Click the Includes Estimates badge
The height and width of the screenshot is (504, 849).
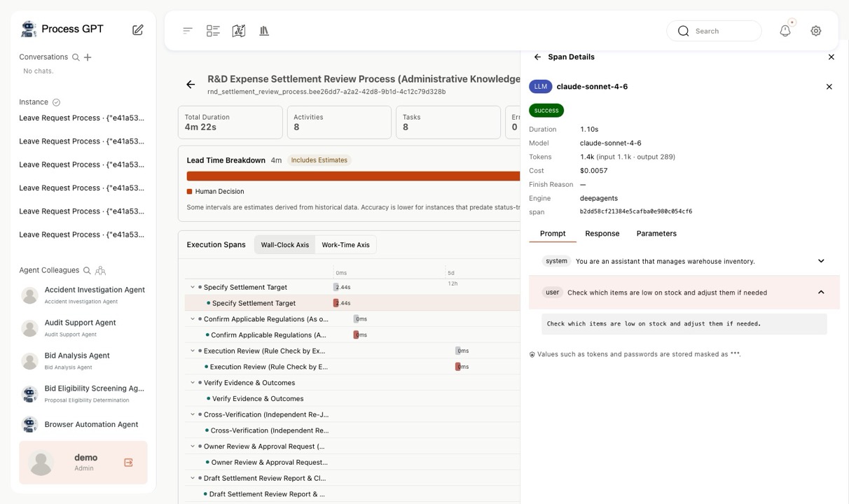(x=319, y=160)
